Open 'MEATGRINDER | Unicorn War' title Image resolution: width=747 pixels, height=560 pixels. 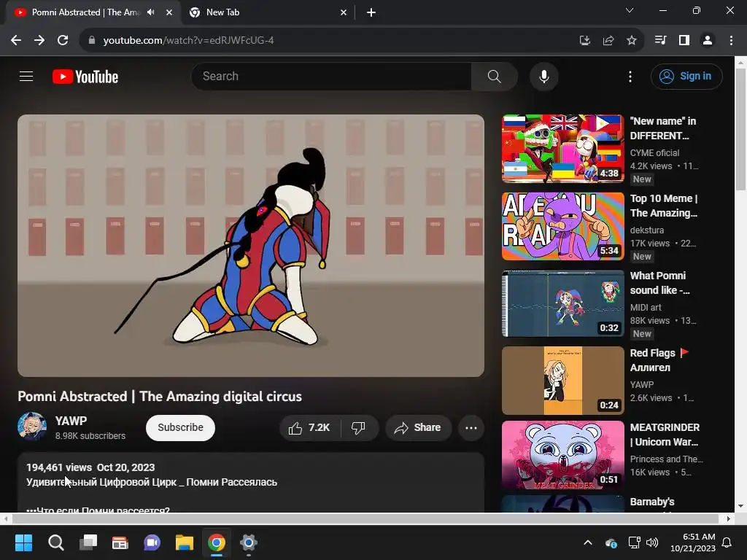665,435
